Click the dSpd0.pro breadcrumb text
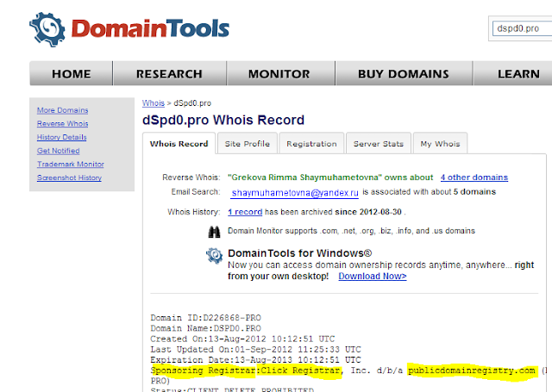 coord(192,103)
